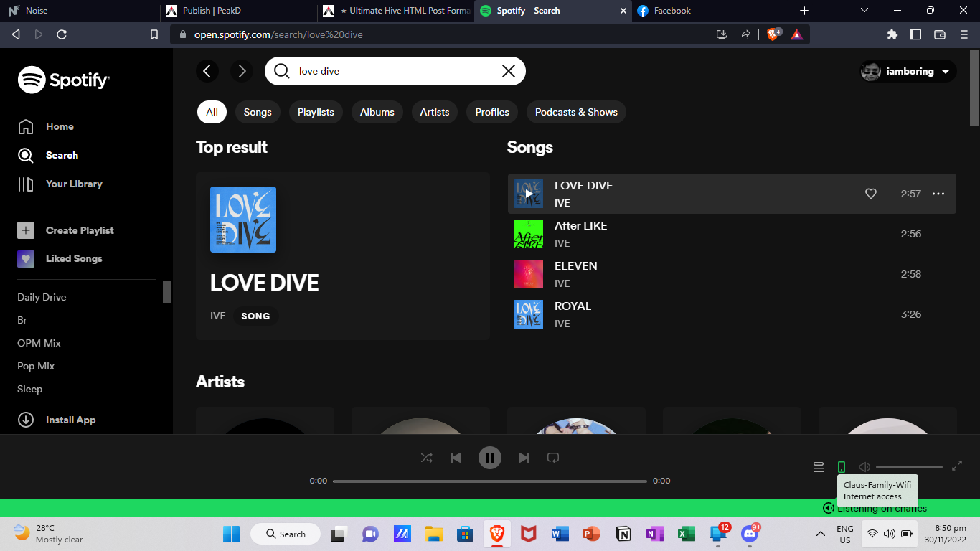The width and height of the screenshot is (980, 551).
Task: Go back using Spotify's back arrow
Action: point(207,71)
